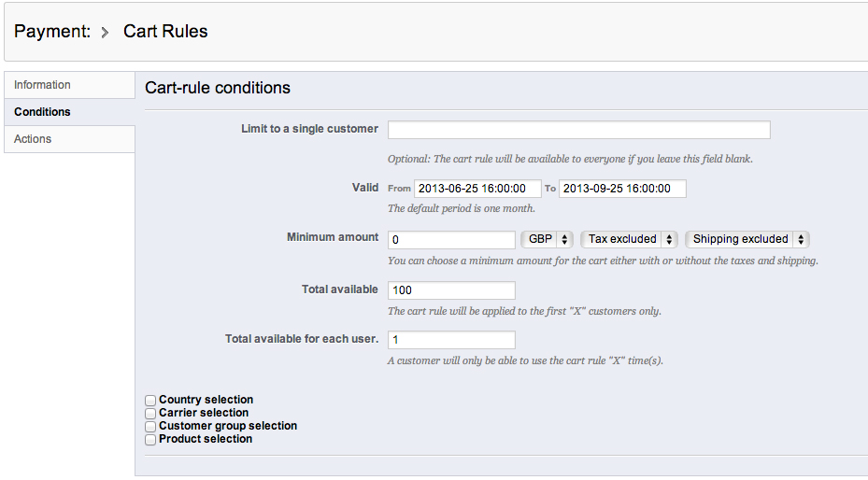Expand the Tax excluded dropdown
The image size is (868, 480).
coord(629,239)
